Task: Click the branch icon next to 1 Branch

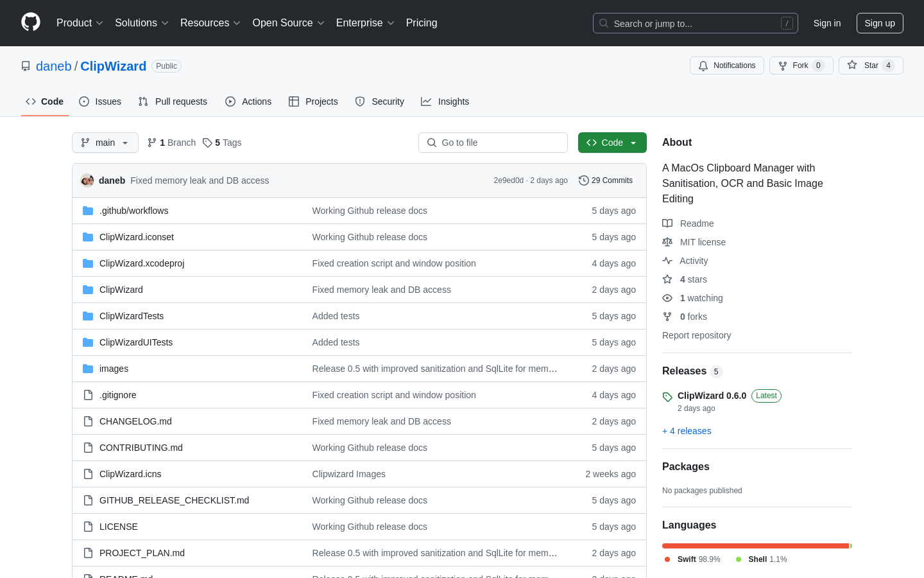Action: (x=152, y=143)
